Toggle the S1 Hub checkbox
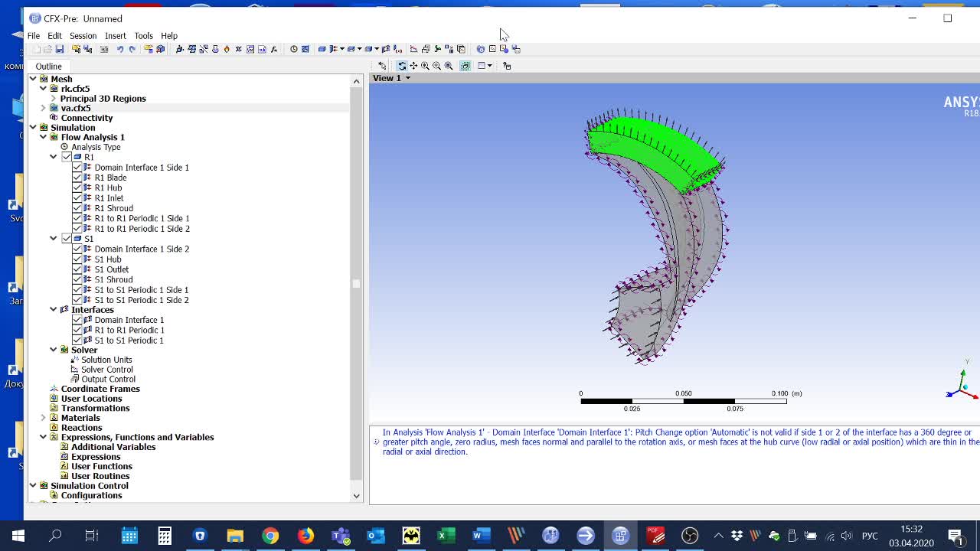 (77, 259)
